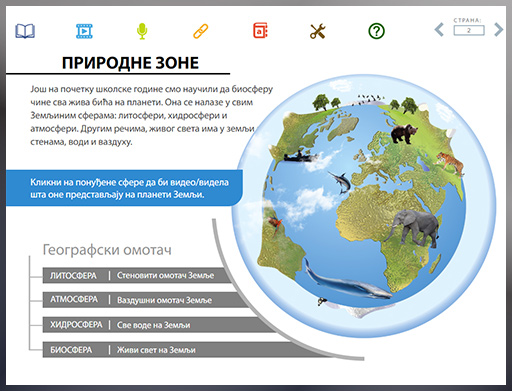
Task: Click the brown bear on the globe
Action: click(x=404, y=133)
